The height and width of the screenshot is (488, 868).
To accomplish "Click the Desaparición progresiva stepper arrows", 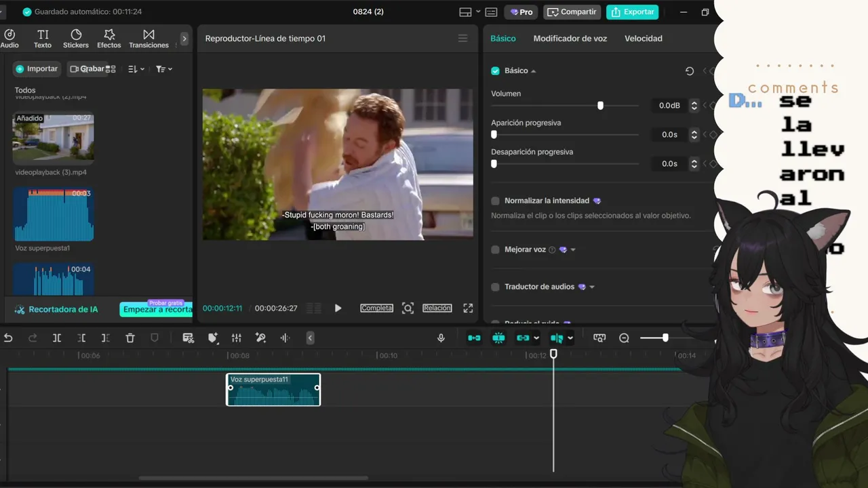I will [x=694, y=164].
